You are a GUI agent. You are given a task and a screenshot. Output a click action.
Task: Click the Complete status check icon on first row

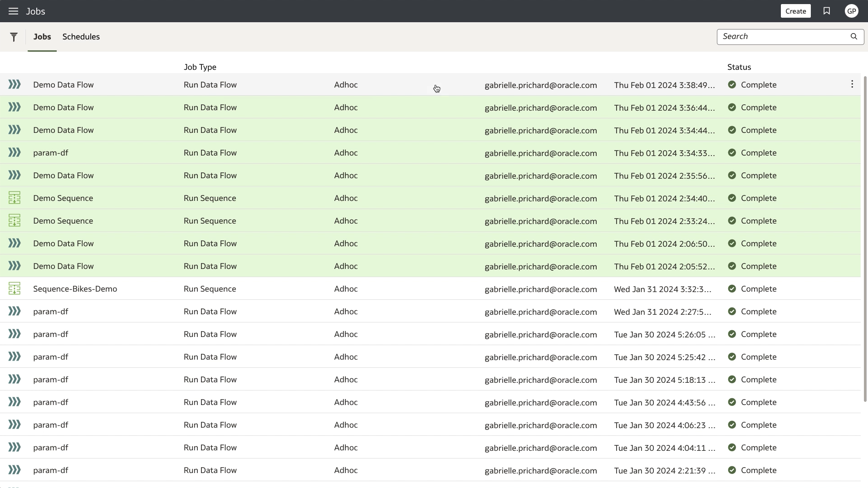point(732,84)
